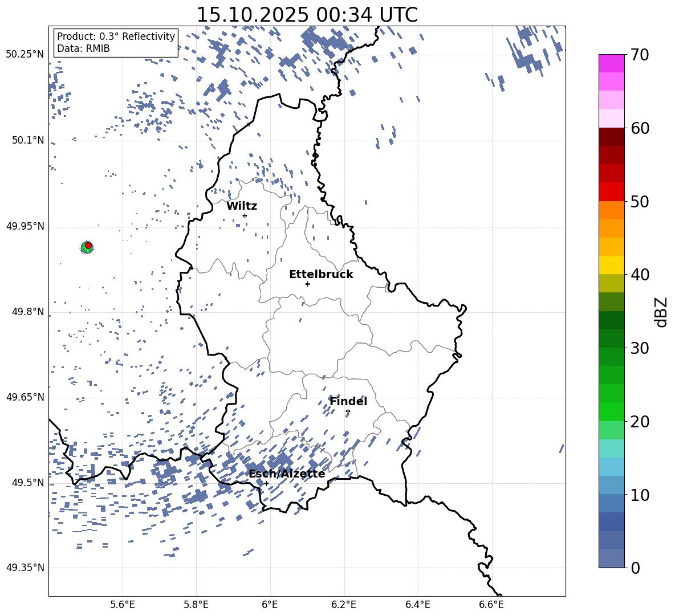Image resolution: width=675 pixels, height=616 pixels.
Task: Click the 49.8°N latitude label
Action: (x=27, y=312)
